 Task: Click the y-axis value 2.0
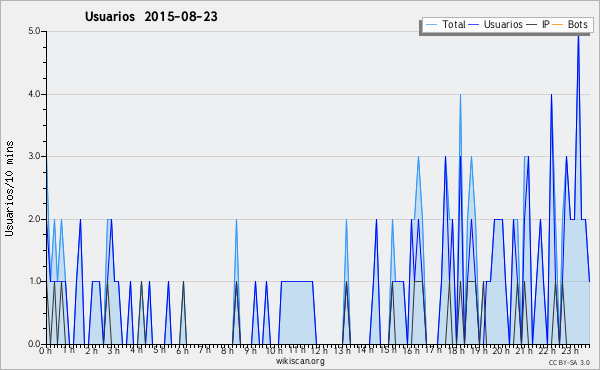coord(34,219)
